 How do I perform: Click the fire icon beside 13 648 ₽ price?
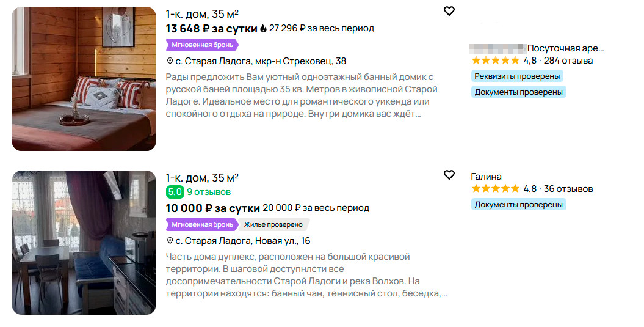[263, 28]
